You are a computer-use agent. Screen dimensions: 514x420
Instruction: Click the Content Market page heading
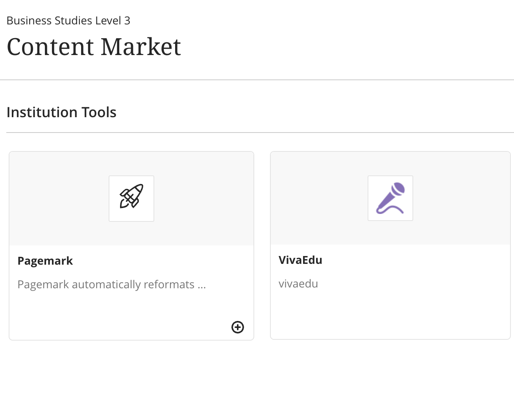94,47
